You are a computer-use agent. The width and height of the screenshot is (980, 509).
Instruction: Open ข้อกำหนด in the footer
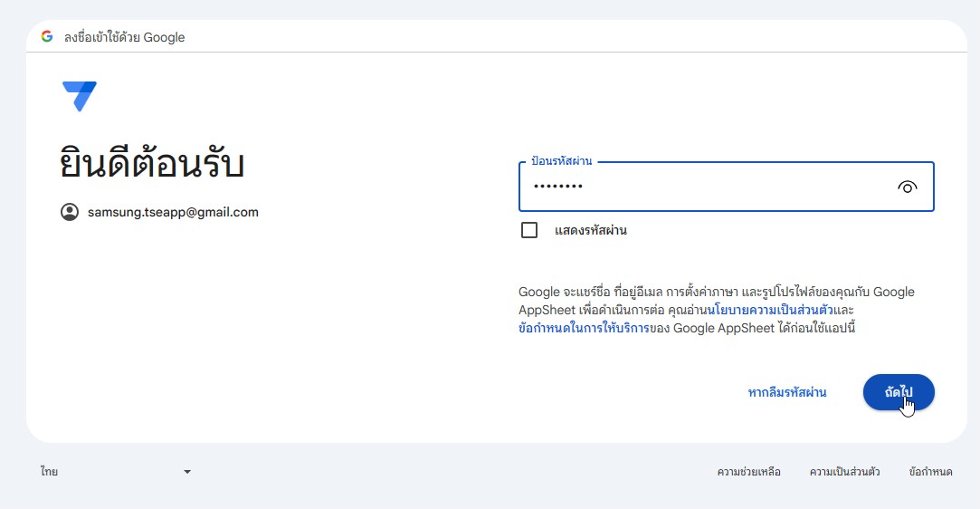click(x=930, y=472)
